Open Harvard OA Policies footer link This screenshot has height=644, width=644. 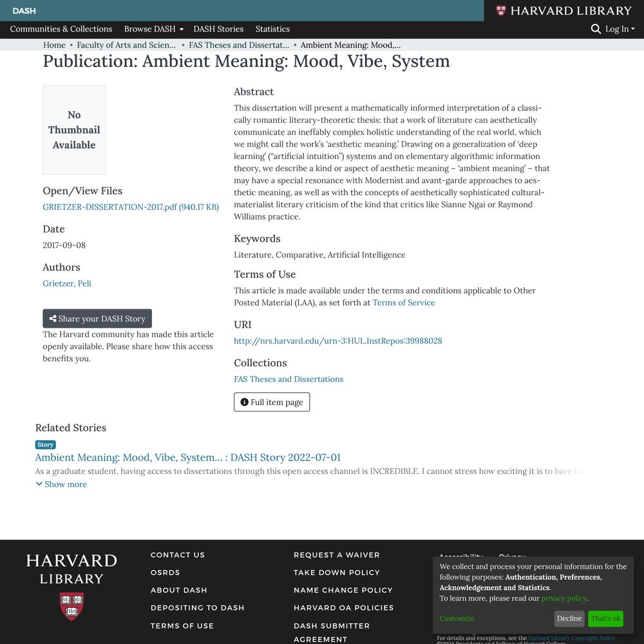344,608
